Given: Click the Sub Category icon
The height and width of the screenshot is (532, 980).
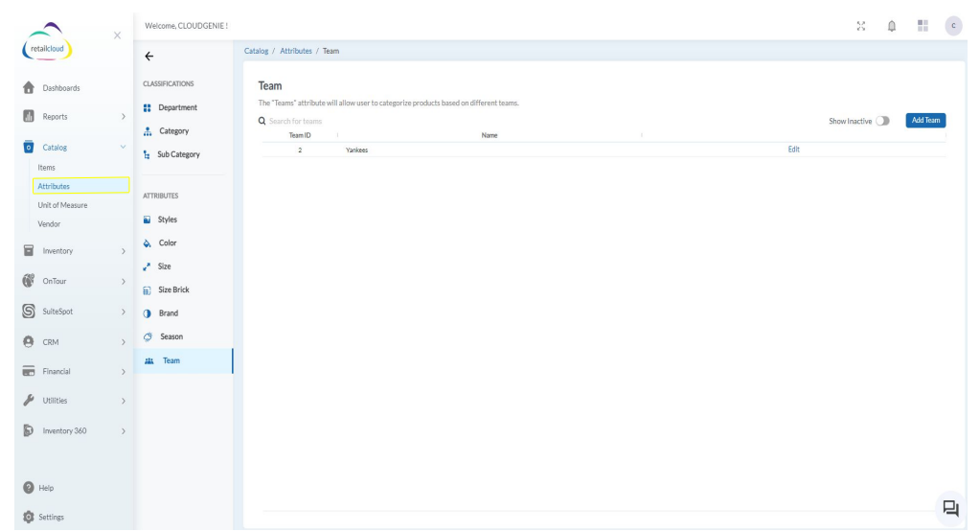Looking at the screenshot, I should (147, 154).
